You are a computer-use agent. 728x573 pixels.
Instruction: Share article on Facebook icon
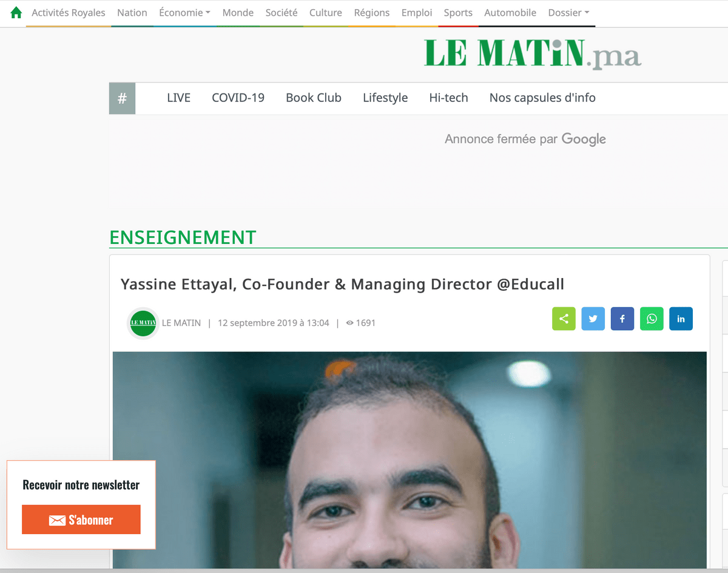click(622, 319)
